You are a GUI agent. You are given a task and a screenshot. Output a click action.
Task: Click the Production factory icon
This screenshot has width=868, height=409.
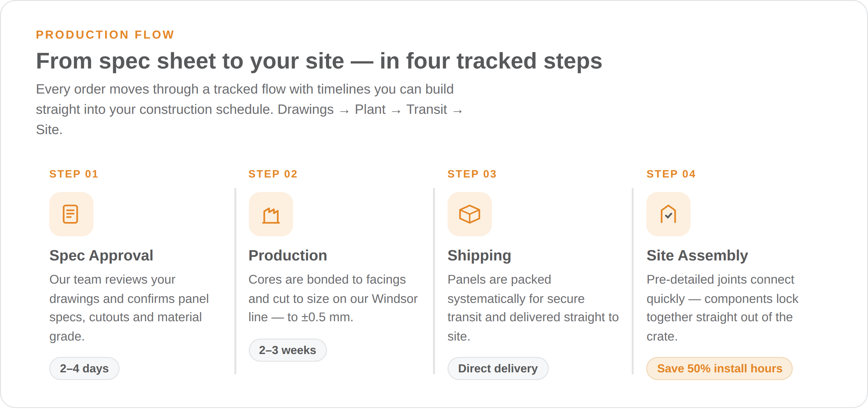coord(271,214)
